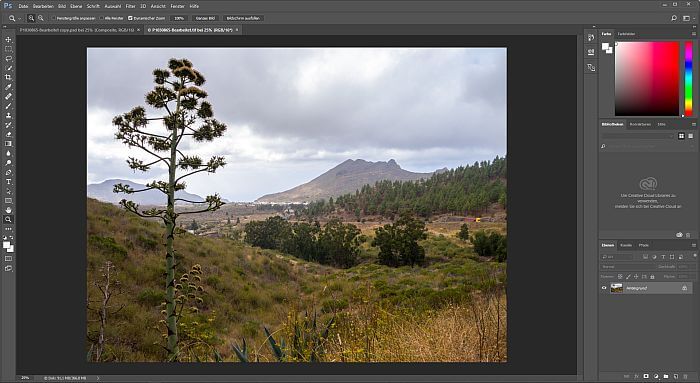Click the 'Ganzes Bild' button
This screenshot has height=383, width=700.
(205, 18)
